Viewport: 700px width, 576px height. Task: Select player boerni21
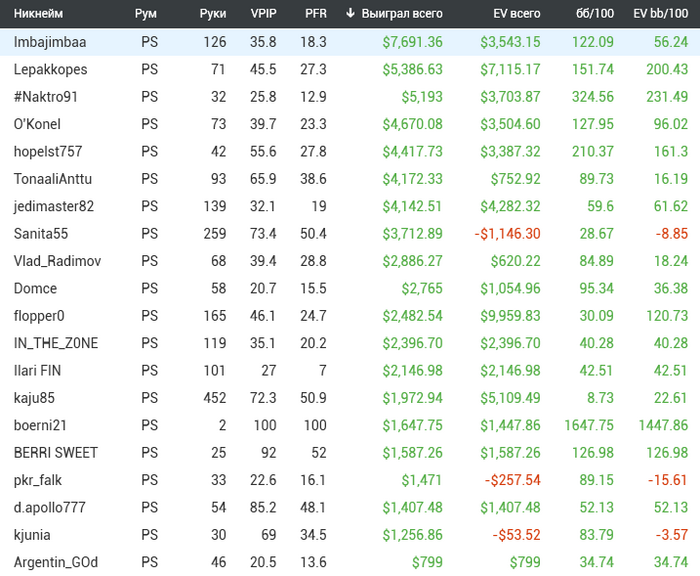40,425
